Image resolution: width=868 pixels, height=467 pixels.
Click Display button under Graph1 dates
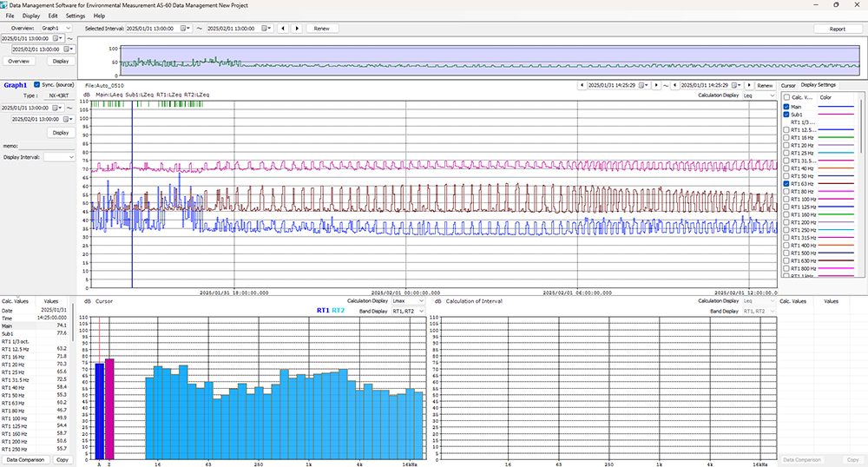click(61, 133)
